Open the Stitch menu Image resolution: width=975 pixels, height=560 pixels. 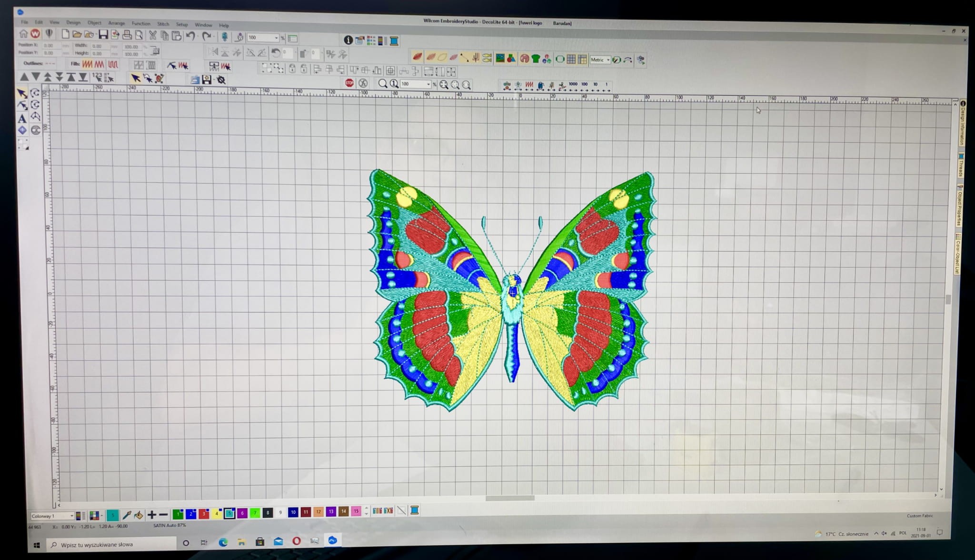pyautogui.click(x=163, y=24)
